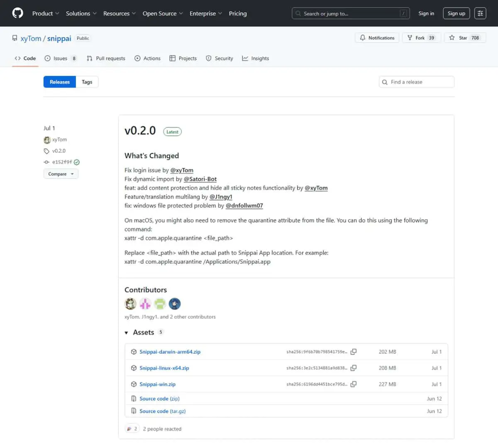Open the Insights tab
Screen dimensions: 498x448
point(256,58)
